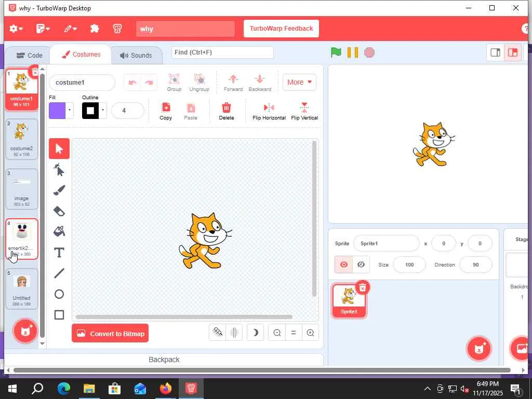The image size is (532, 399).
Task: Select the Circle tool
Action: (59, 294)
